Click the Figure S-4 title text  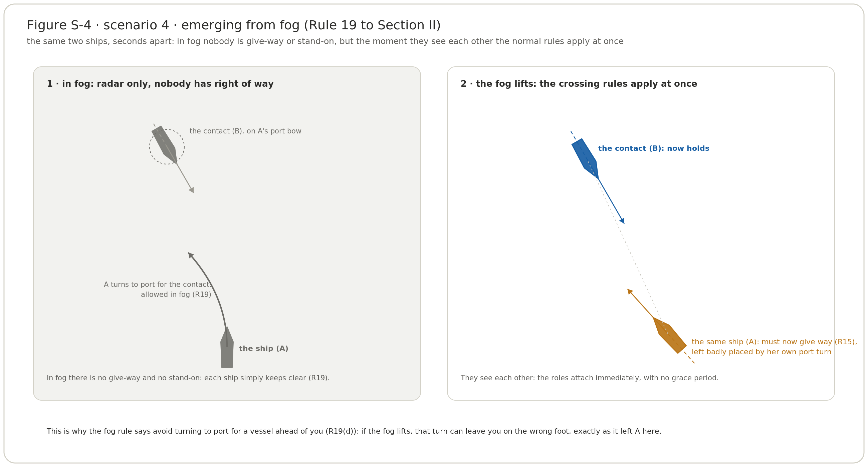(x=233, y=25)
